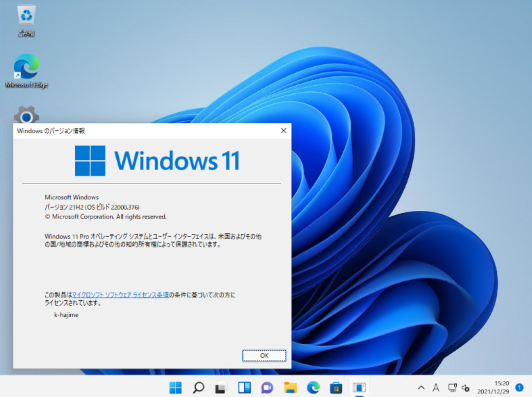Viewport: 532px width, 397px height.
Task: Open the clock showing 15:20 2021/12/29
Action: coord(493,387)
